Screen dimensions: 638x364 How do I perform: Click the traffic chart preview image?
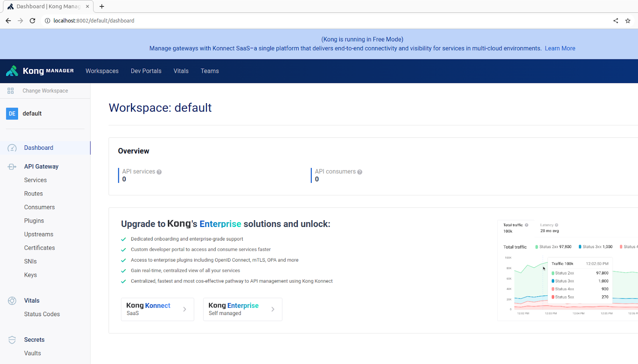click(x=567, y=270)
